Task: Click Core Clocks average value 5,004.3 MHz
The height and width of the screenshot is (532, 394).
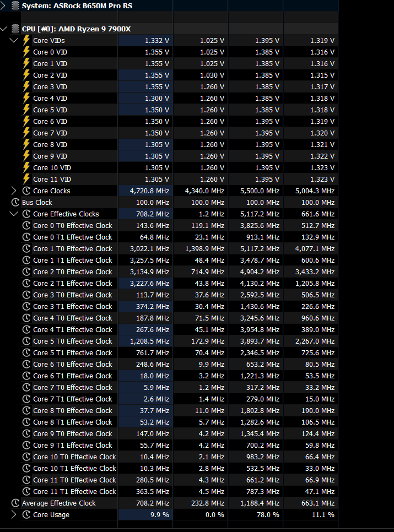Action: tap(315, 191)
